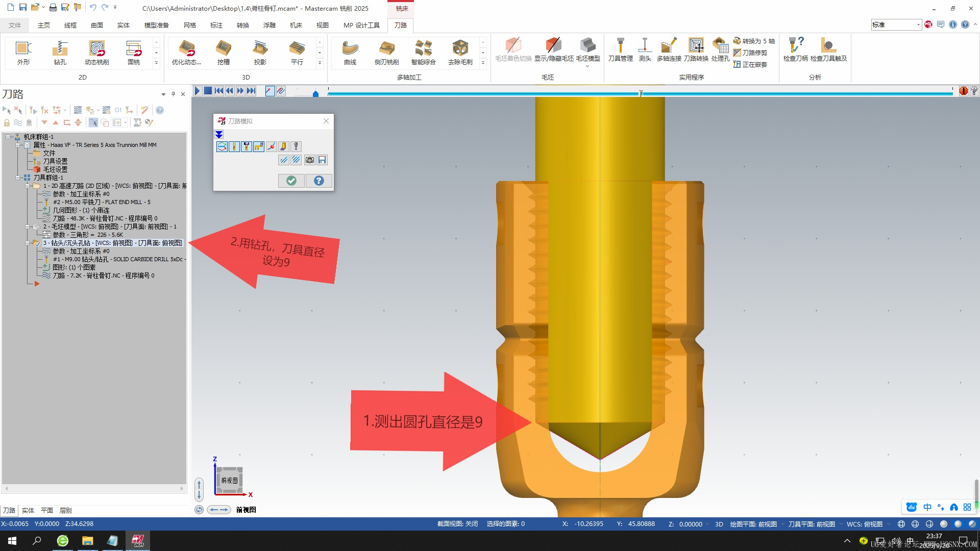Toggle the lock operations icon in 刀路 panel

[7, 123]
